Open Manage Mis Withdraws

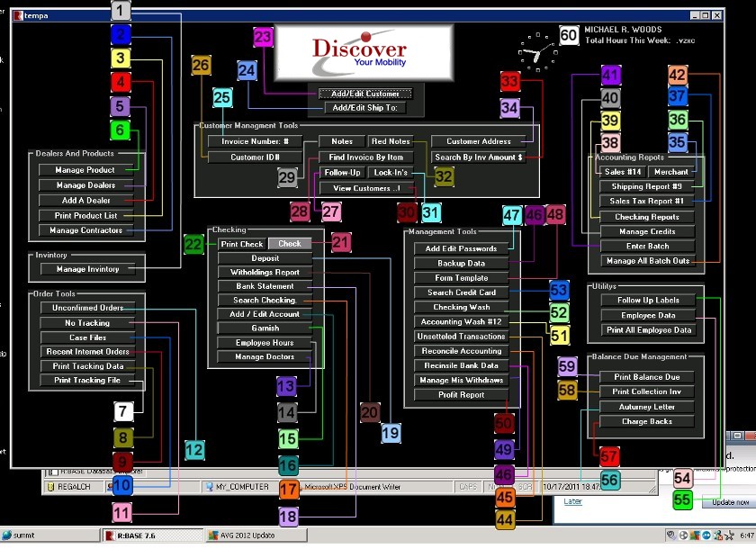(462, 381)
